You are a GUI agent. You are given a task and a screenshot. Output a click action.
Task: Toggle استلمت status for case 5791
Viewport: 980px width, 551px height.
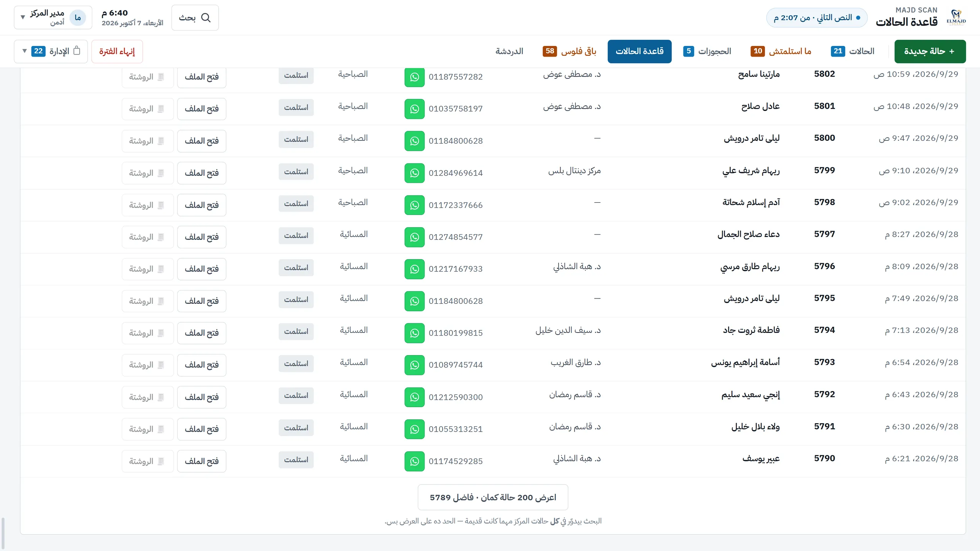coord(296,428)
